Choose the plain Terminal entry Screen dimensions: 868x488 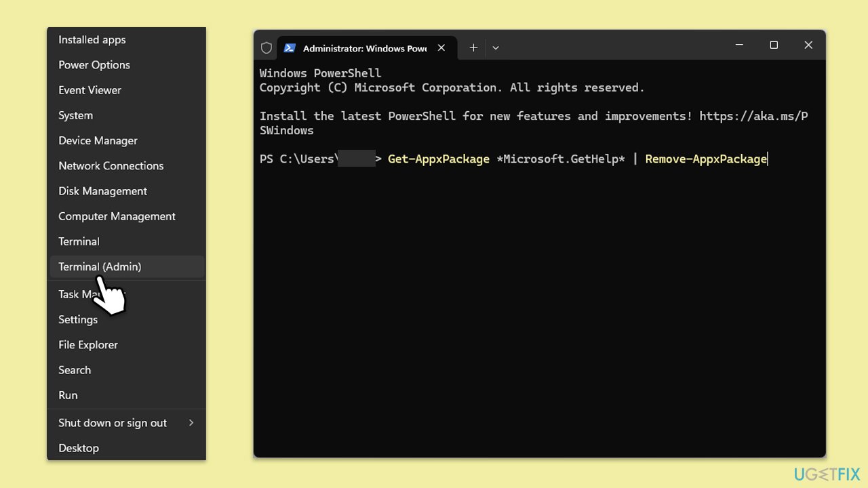[x=127, y=241]
